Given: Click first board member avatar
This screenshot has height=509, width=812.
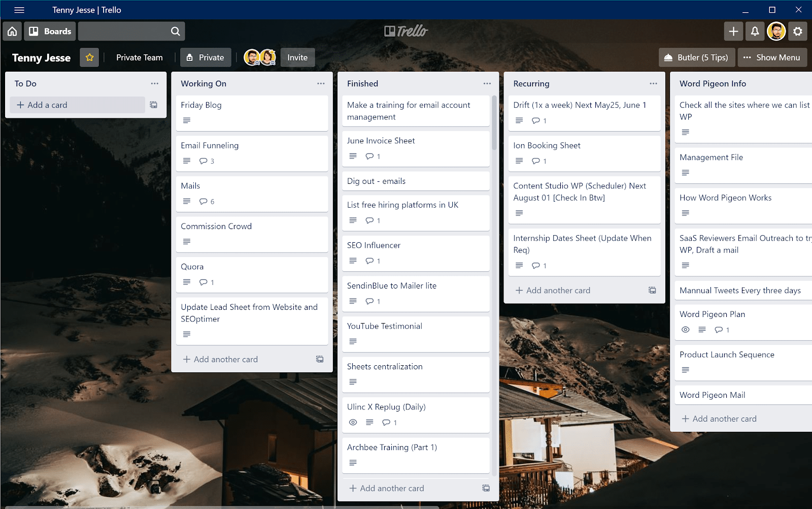Looking at the screenshot, I should 252,57.
